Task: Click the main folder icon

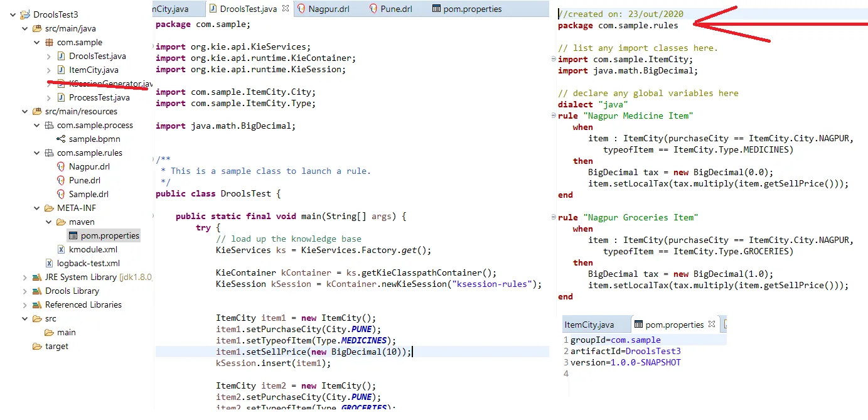Action: 49,332
